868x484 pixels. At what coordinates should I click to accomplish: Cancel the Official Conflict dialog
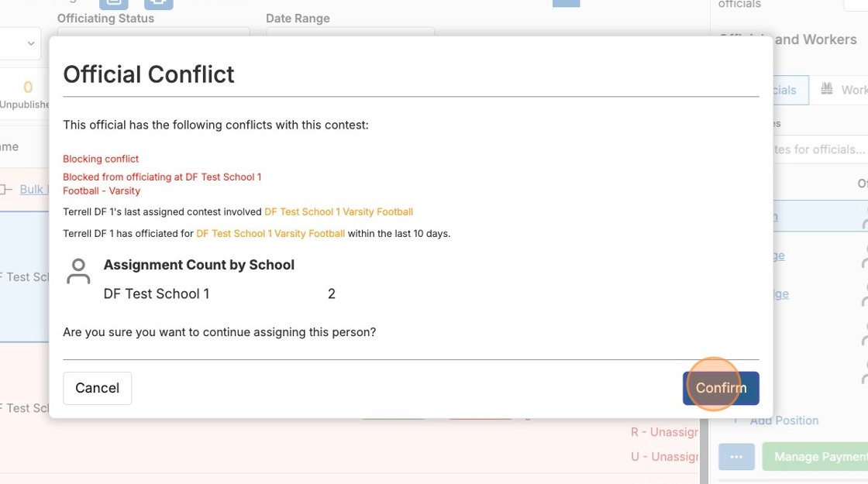click(97, 388)
